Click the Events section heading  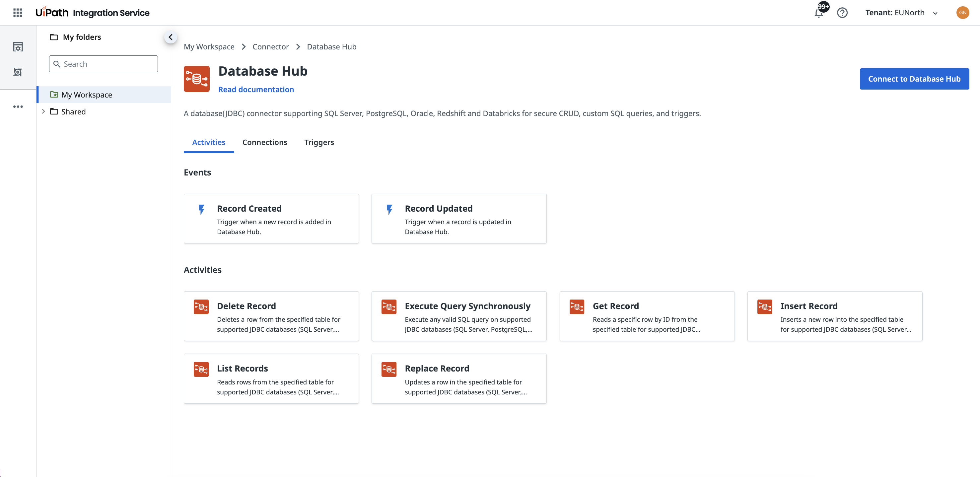[197, 172]
